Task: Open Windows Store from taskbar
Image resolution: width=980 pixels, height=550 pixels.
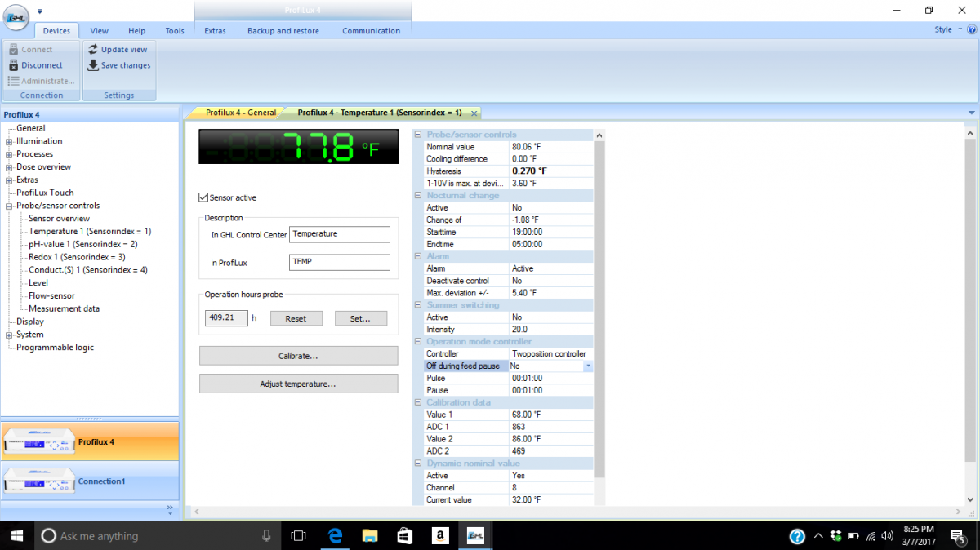Action: 404,536
